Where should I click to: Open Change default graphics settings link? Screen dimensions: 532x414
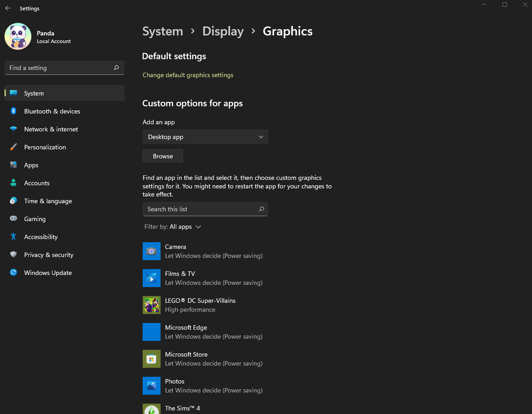coord(188,75)
